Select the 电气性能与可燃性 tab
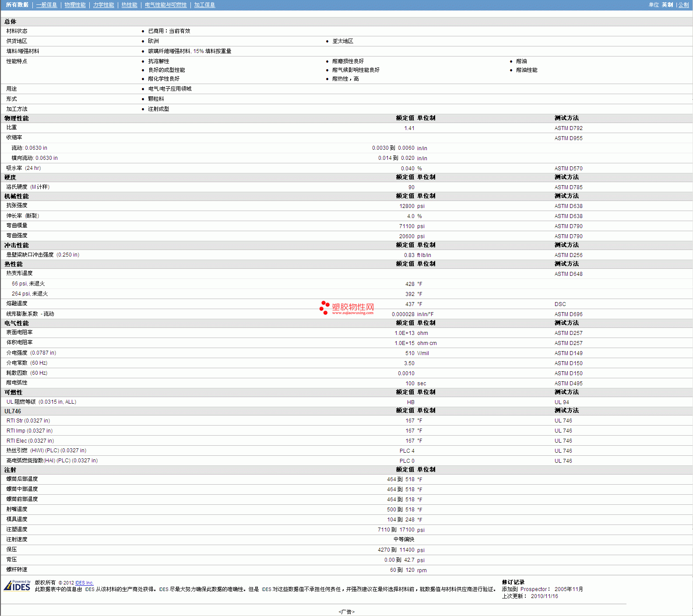Image resolution: width=693 pixels, height=616 pixels. click(x=165, y=5)
